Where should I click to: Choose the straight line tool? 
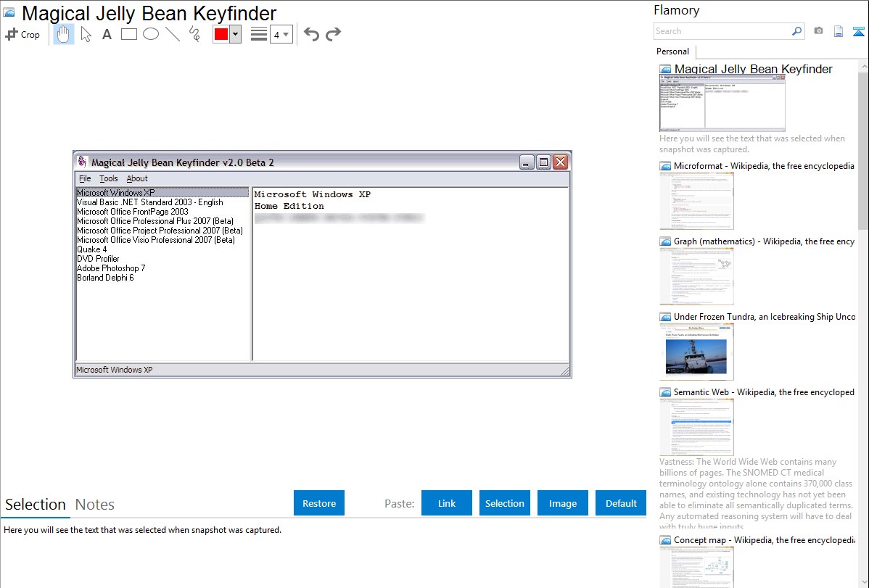click(x=173, y=34)
